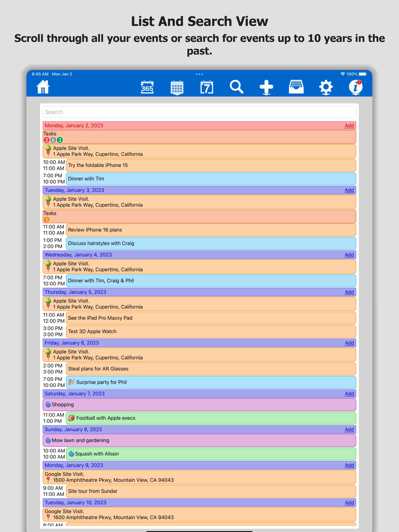
Task: Tap the info icon with badge
Action: tap(355, 87)
